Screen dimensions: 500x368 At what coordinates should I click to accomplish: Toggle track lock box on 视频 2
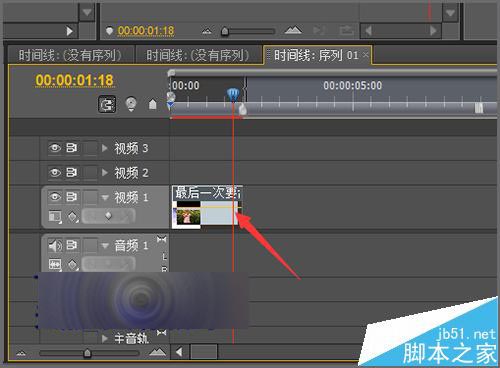(90, 172)
